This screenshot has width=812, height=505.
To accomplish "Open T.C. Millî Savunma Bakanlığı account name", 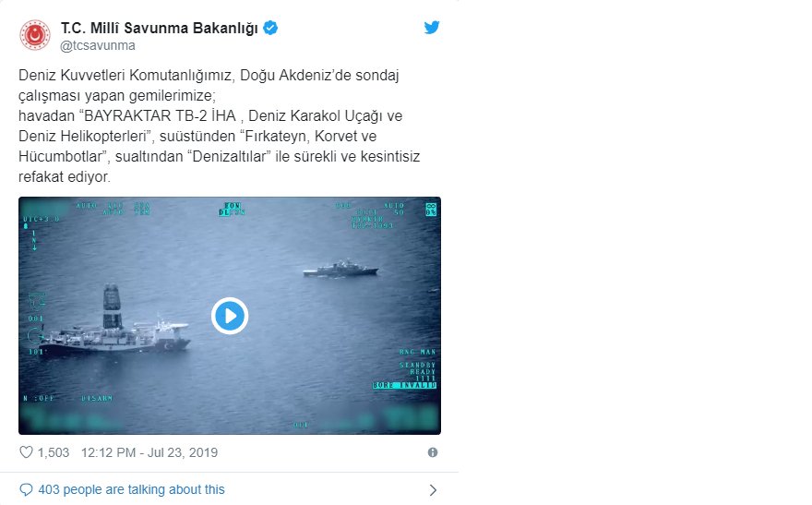I will tap(160, 28).
